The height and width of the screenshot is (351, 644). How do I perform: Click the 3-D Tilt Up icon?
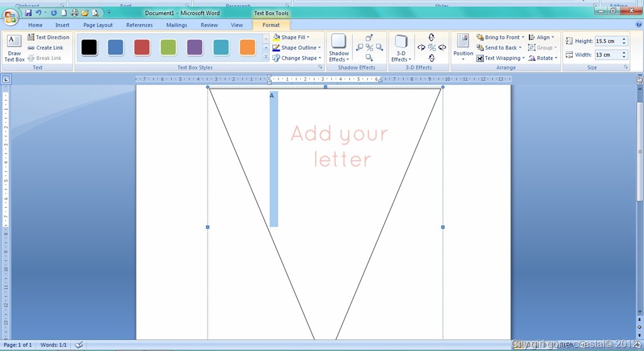[x=431, y=37]
